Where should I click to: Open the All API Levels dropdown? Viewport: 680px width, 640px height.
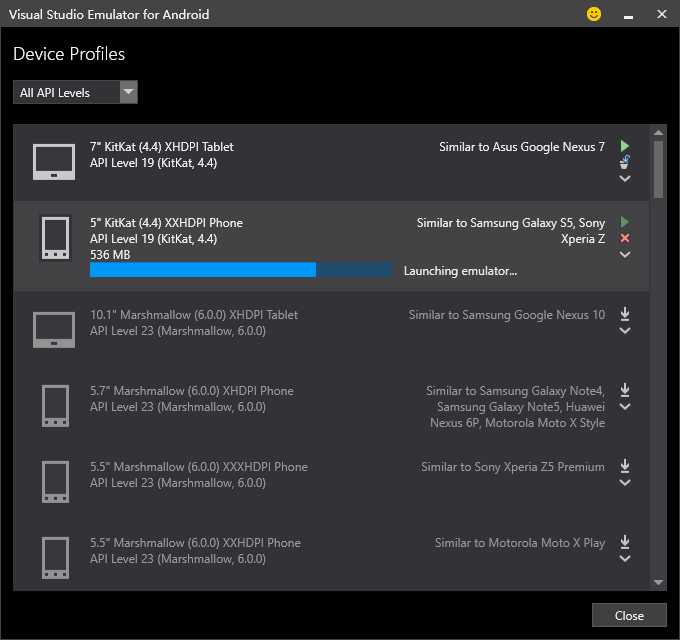[x=75, y=92]
